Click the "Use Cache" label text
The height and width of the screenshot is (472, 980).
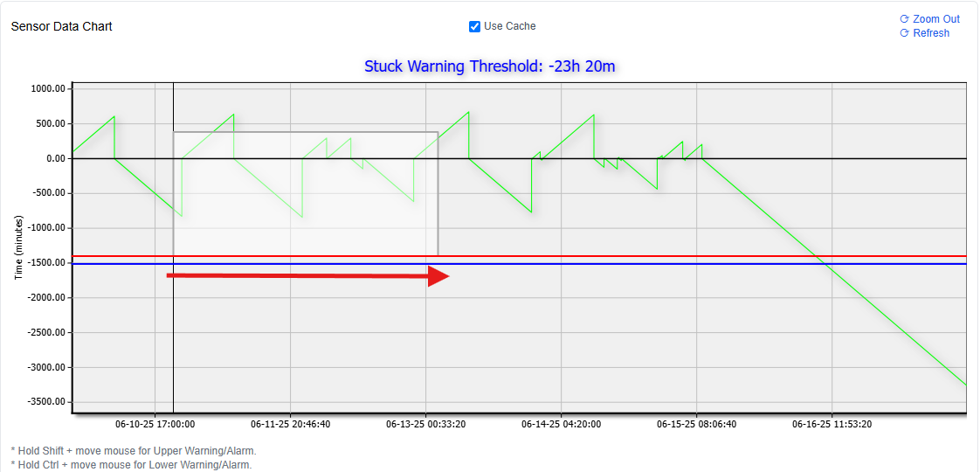[x=509, y=26]
